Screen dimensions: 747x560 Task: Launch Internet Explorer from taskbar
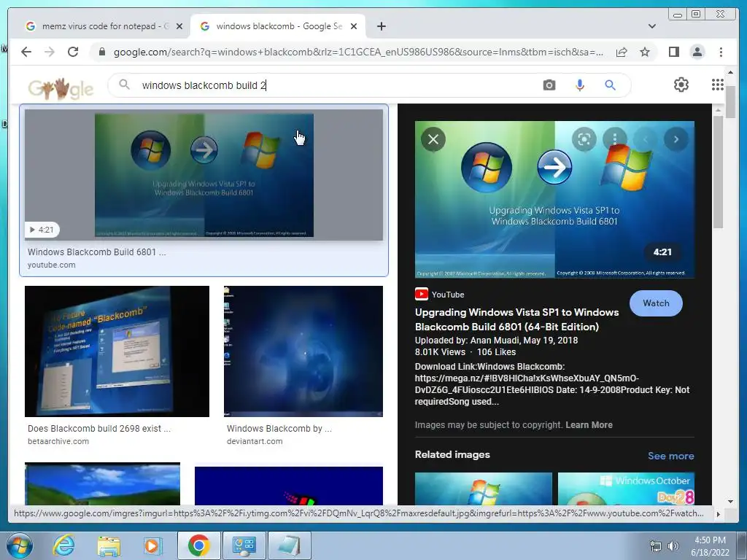[64, 545]
